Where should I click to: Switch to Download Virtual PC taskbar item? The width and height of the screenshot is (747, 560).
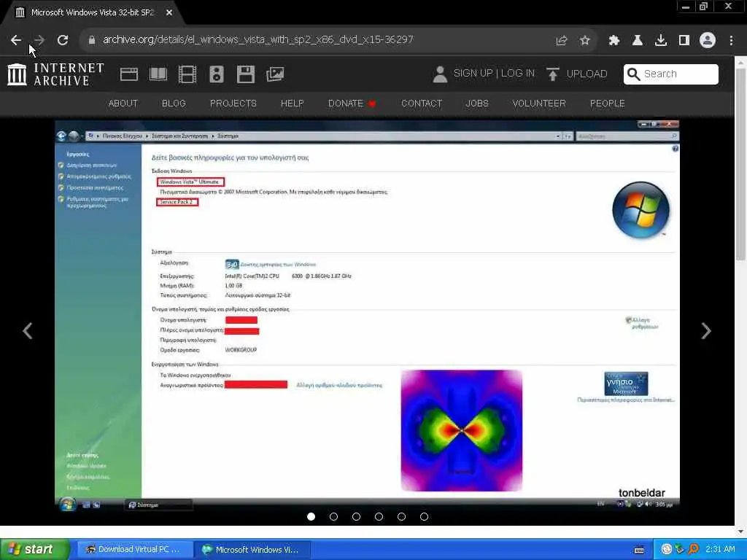[x=133, y=550]
